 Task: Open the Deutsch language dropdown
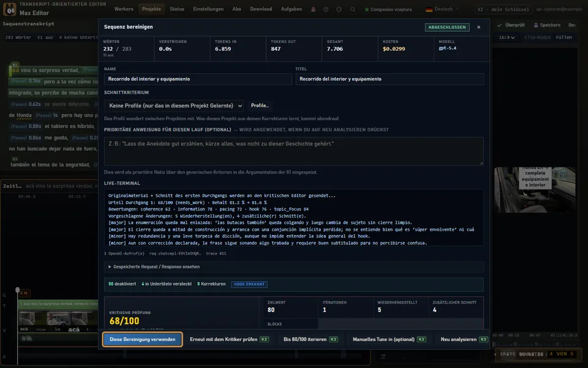[442, 9]
